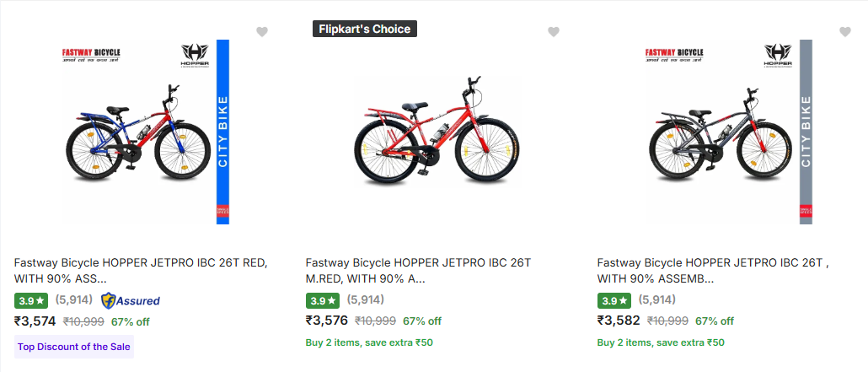Screen dimensions: 868x372
Task: Click the ₹3,576 price of the red bicycle
Action: click(x=327, y=321)
